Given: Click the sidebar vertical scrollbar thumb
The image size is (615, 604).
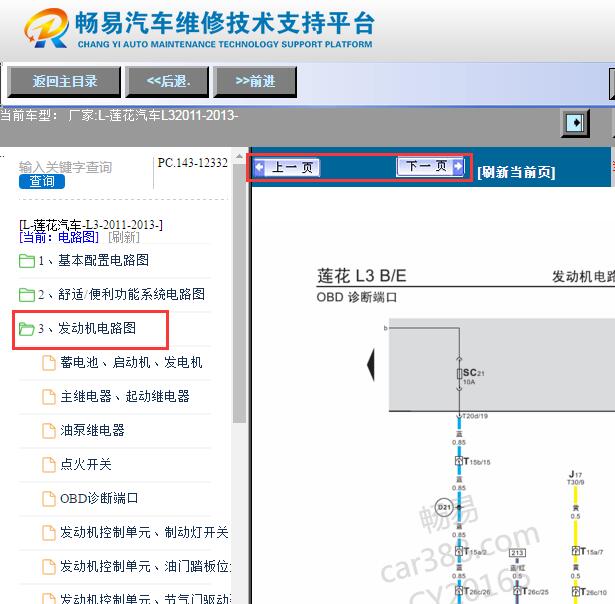Looking at the screenshot, I should [239, 293].
